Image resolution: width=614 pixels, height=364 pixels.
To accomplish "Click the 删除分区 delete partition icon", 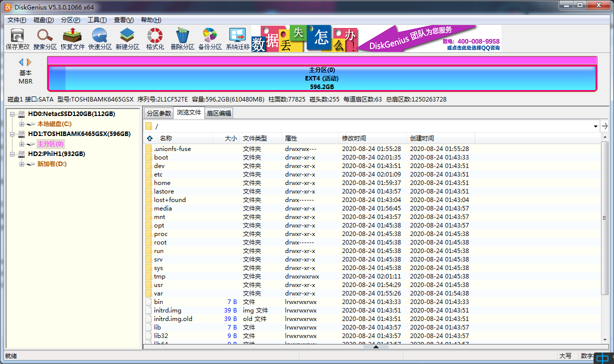I will point(182,39).
